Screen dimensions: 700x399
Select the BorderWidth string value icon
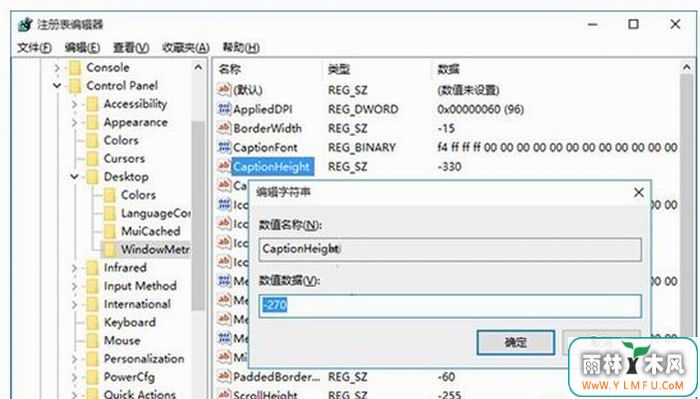pyautogui.click(x=224, y=128)
